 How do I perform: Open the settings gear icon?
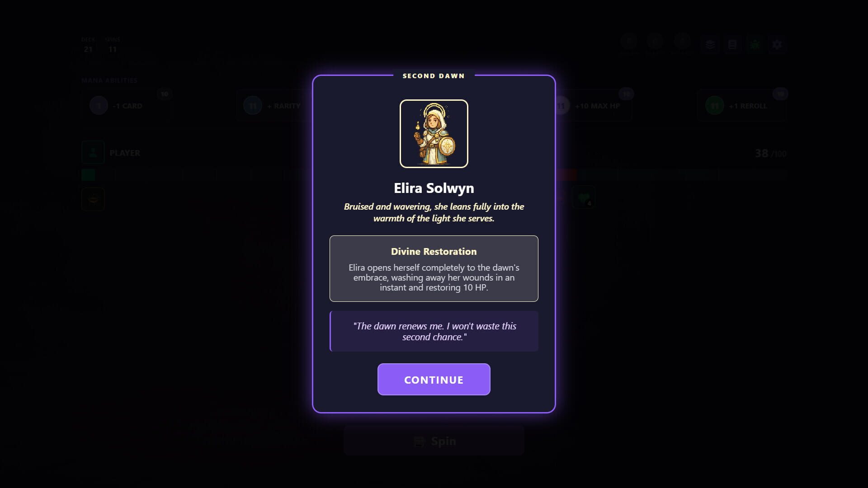(777, 44)
